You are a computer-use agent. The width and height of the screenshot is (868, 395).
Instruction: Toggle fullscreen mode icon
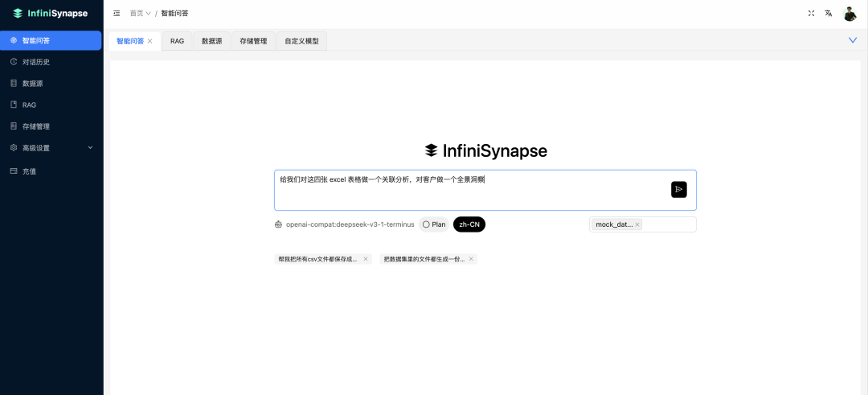point(811,14)
